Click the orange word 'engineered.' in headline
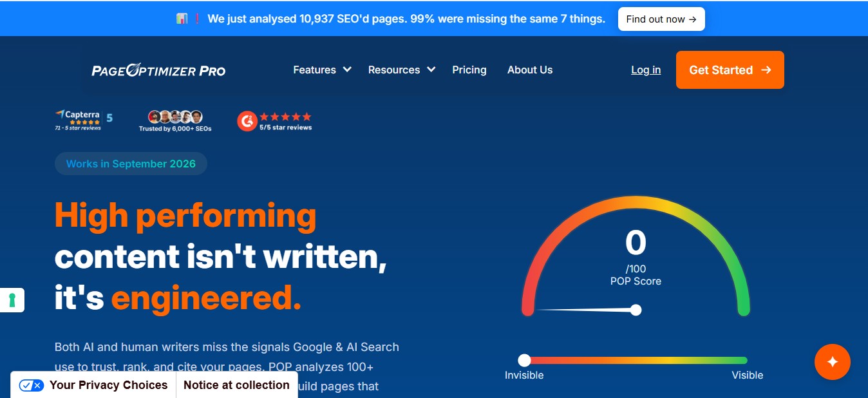This screenshot has width=868, height=398. pyautogui.click(x=206, y=299)
